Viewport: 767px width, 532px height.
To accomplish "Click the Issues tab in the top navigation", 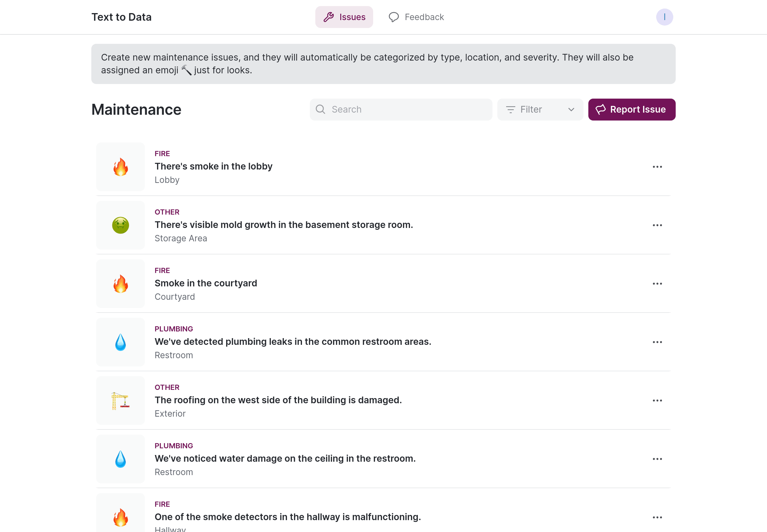I will click(344, 17).
